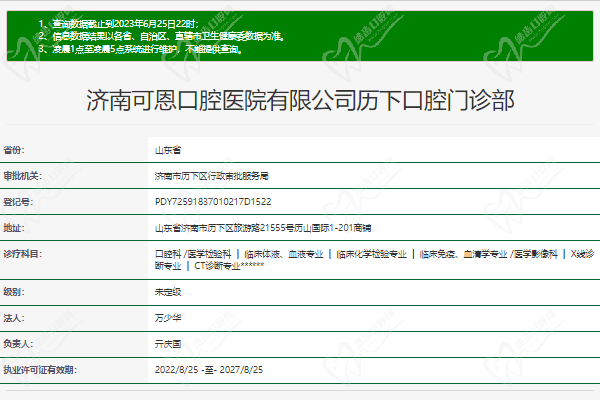
Task: Click the province value 山东省
Action: [x=168, y=150]
